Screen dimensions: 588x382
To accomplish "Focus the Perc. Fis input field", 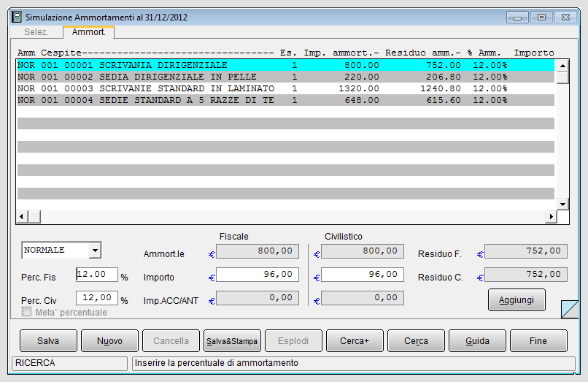I will pyautogui.click(x=97, y=274).
